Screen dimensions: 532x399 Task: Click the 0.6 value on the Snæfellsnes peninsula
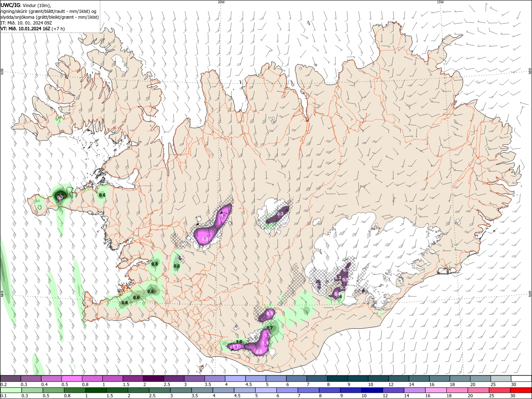[x=102, y=195]
